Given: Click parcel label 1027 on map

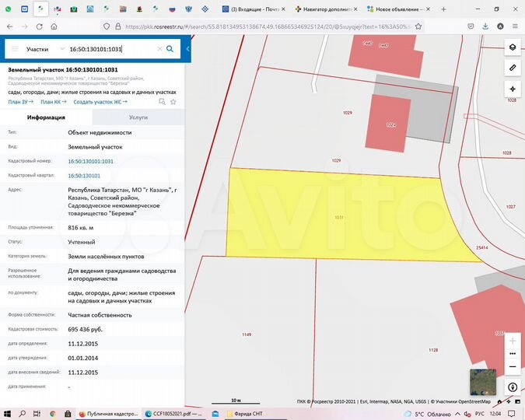Looking at the screenshot, I should tap(510, 207).
